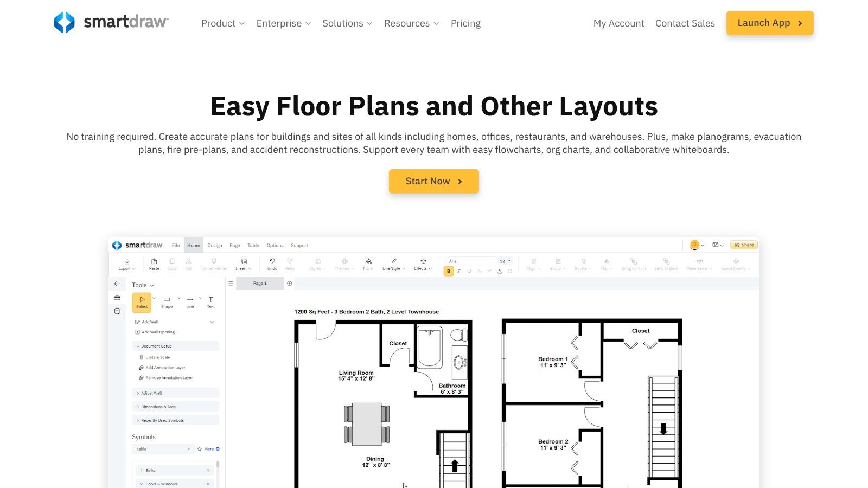Click the favorites star beside symbol search
Image resolution: width=868 pixels, height=488 pixels.
[200, 449]
